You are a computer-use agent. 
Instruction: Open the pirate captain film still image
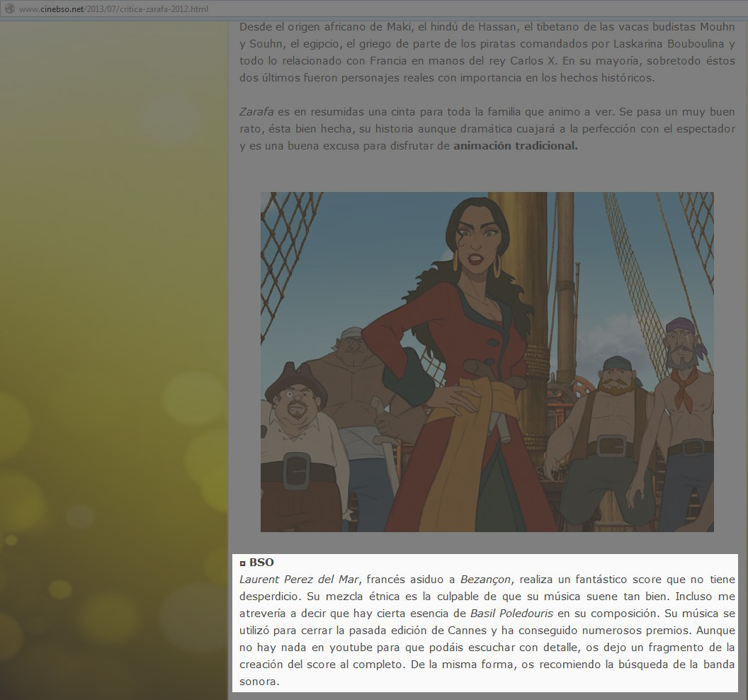[487, 362]
